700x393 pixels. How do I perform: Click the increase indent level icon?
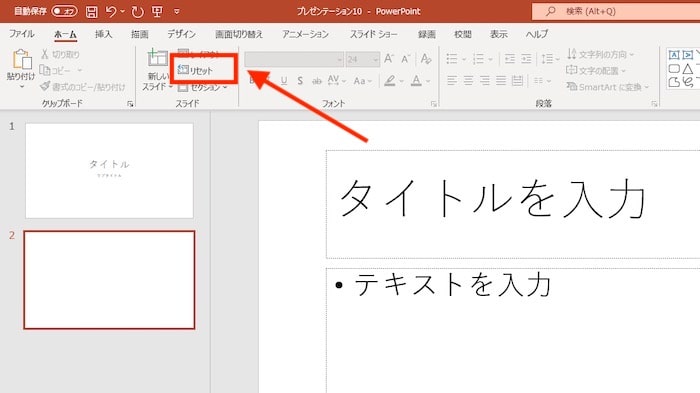click(526, 59)
